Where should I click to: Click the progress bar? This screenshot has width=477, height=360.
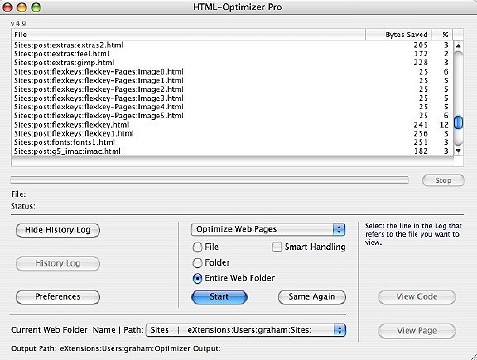pos(210,180)
